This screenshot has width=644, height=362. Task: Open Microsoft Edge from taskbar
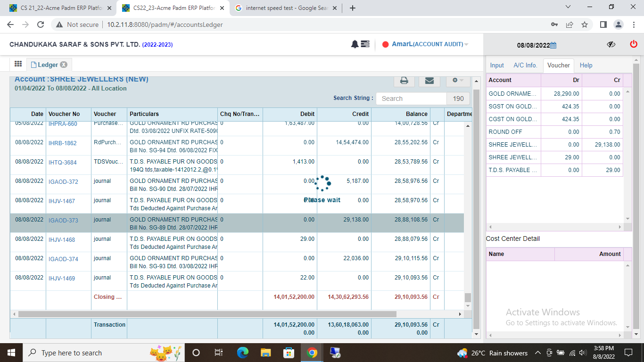242,353
